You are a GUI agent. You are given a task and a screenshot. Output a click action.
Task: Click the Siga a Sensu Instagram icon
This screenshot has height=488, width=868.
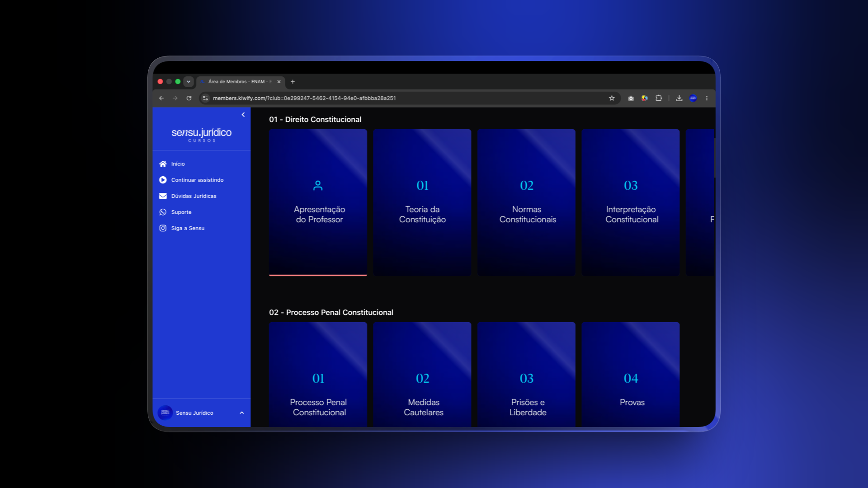click(163, 228)
